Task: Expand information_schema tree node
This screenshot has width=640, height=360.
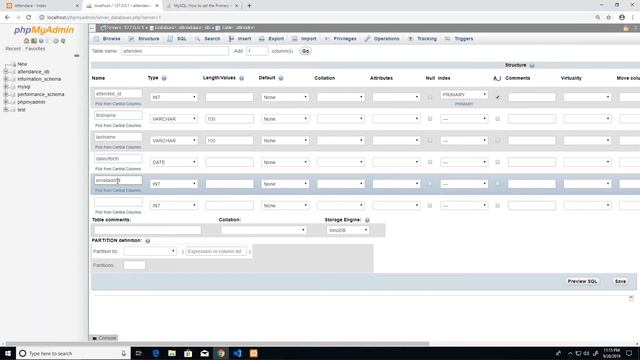Action: (6, 79)
